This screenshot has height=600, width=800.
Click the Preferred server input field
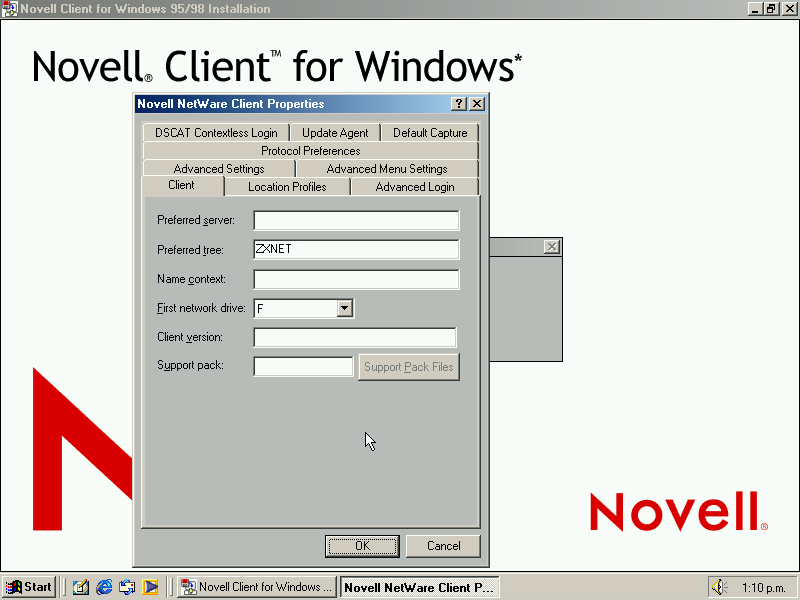356,220
